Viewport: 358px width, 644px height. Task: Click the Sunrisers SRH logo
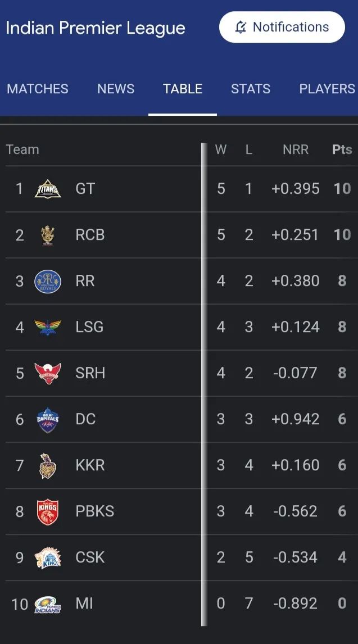click(48, 373)
